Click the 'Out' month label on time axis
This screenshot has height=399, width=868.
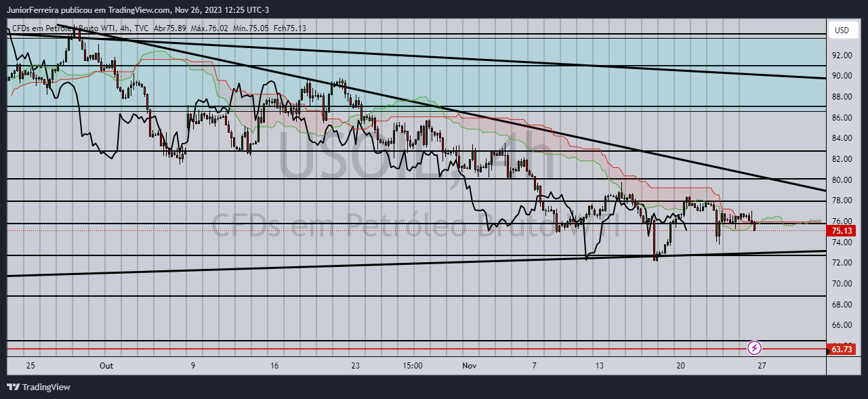pos(106,365)
